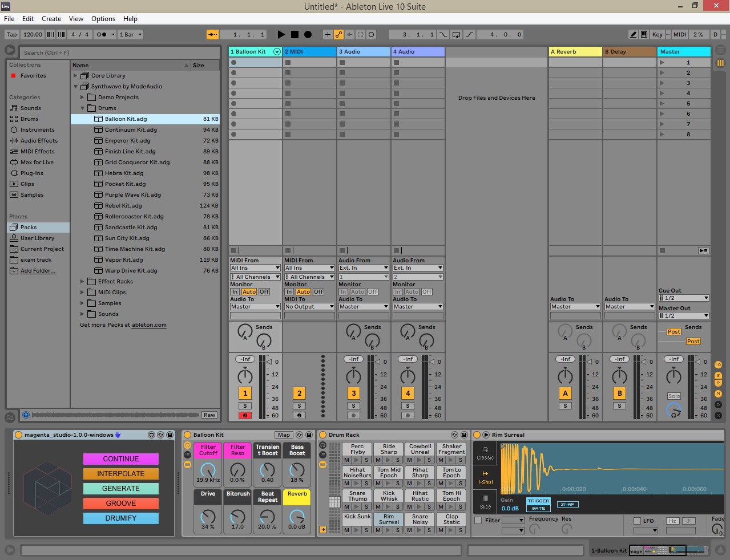Toggle the Mixer section (M) selector
730x560 pixels.
(719, 394)
